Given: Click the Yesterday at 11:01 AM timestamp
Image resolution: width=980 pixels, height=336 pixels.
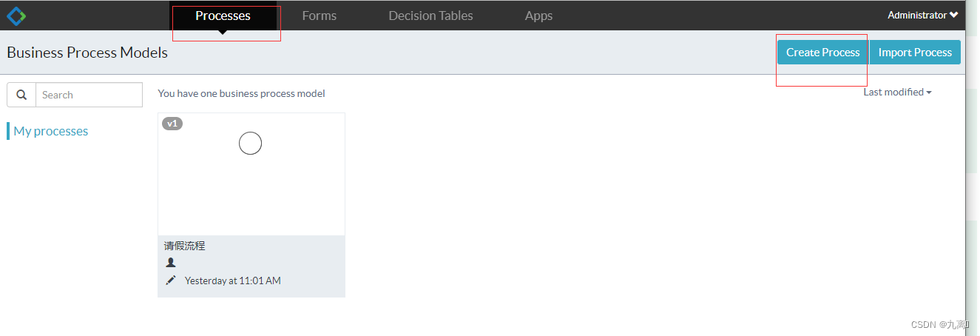Looking at the screenshot, I should coord(232,280).
